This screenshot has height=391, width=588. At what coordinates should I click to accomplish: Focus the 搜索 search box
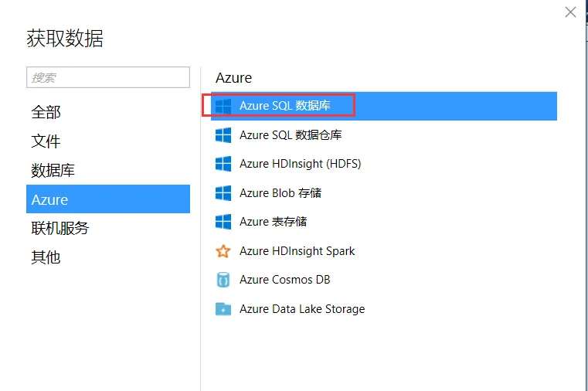[x=108, y=77]
